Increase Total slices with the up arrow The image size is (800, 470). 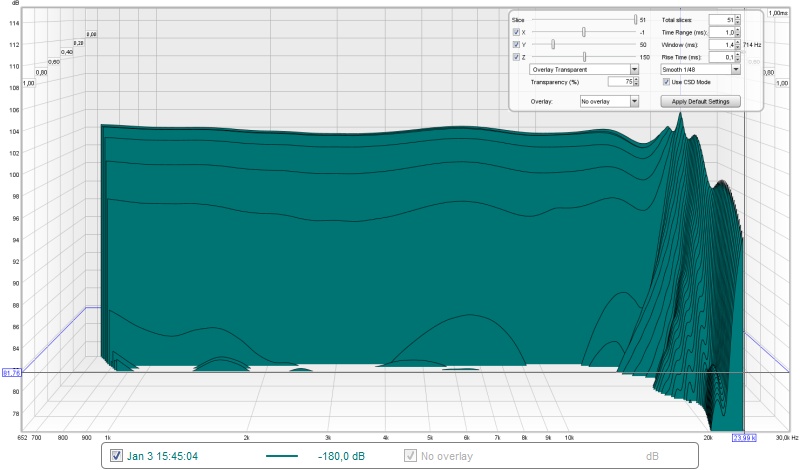tap(738, 17)
